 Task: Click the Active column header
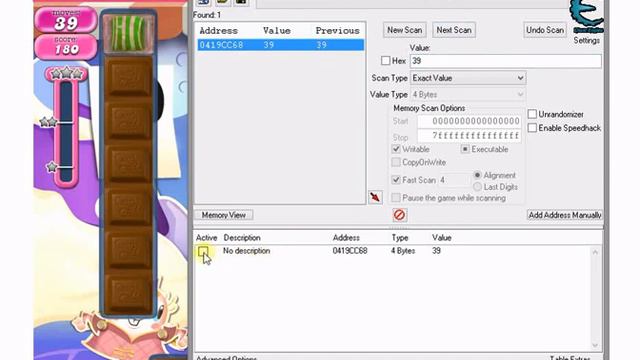(x=207, y=238)
